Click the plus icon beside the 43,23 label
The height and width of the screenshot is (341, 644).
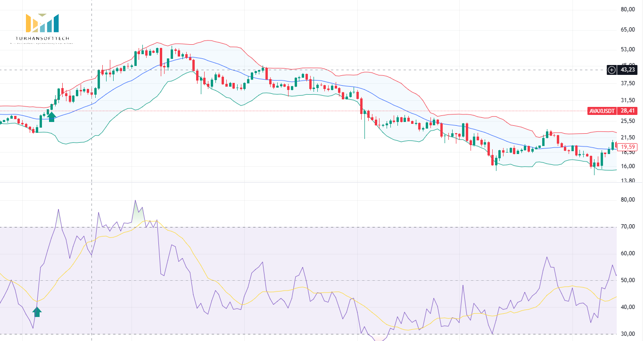coord(611,70)
